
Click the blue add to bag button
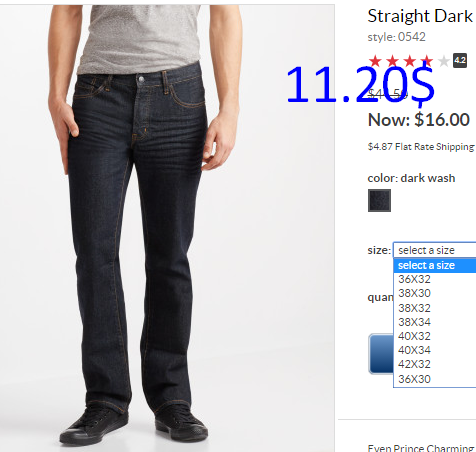click(x=381, y=354)
